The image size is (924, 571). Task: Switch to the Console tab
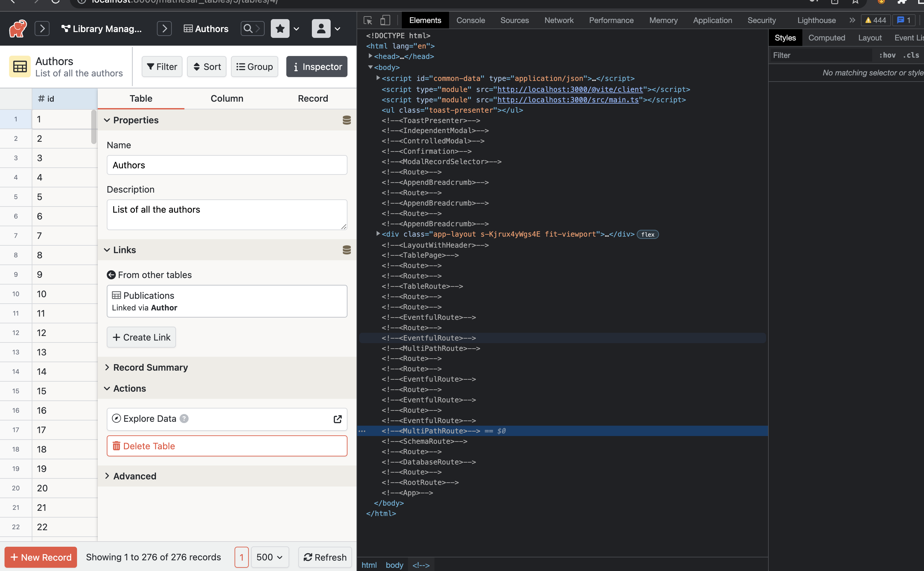[x=470, y=20]
